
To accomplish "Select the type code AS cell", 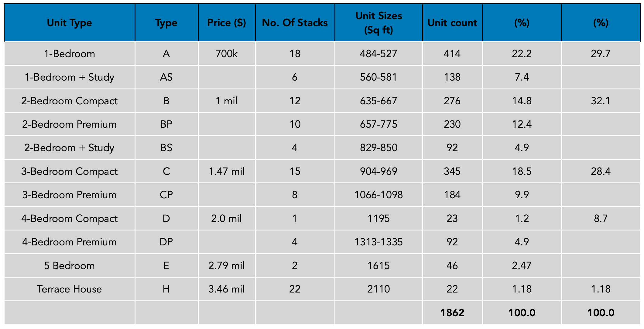I will coord(166,77).
